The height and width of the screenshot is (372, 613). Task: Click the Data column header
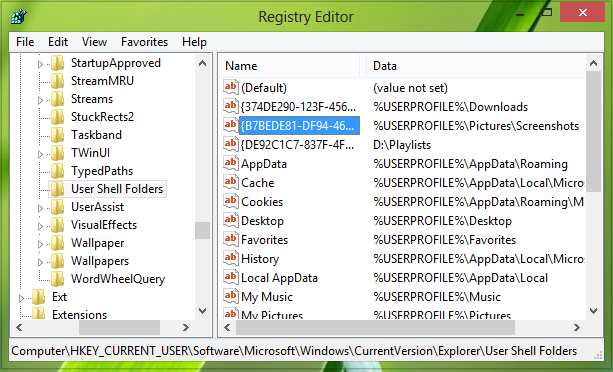pyautogui.click(x=475, y=66)
